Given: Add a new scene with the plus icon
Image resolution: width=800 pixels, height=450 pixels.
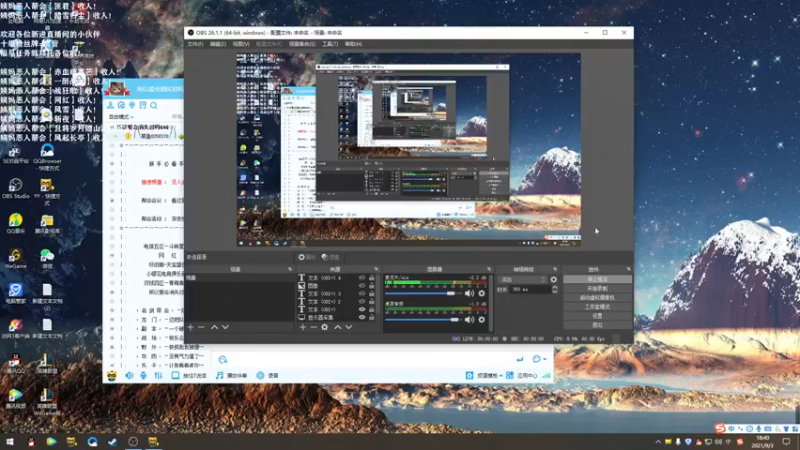Looking at the screenshot, I should tap(191, 327).
